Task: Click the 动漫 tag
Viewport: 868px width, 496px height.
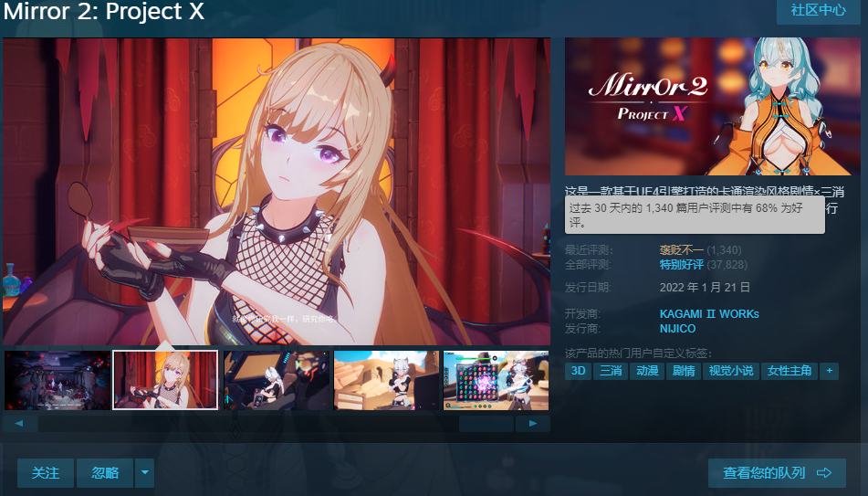Action: point(647,371)
